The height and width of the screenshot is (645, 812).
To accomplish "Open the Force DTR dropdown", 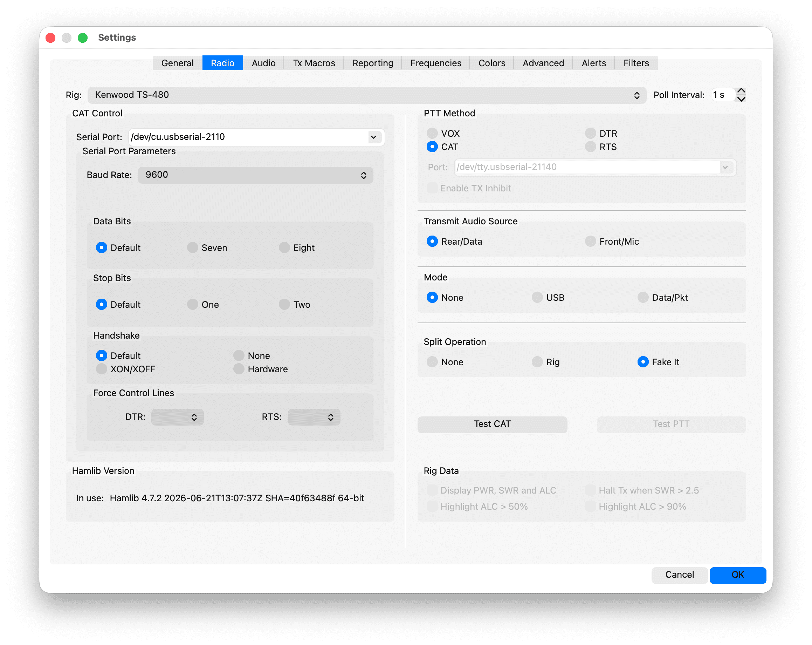I will click(x=177, y=417).
